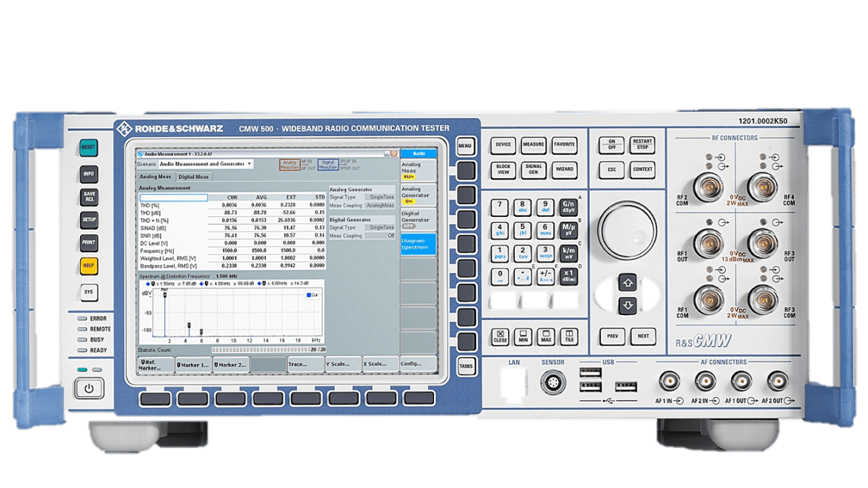Tap the +/- sign key
This screenshot has height=488, width=868.
pos(546,277)
